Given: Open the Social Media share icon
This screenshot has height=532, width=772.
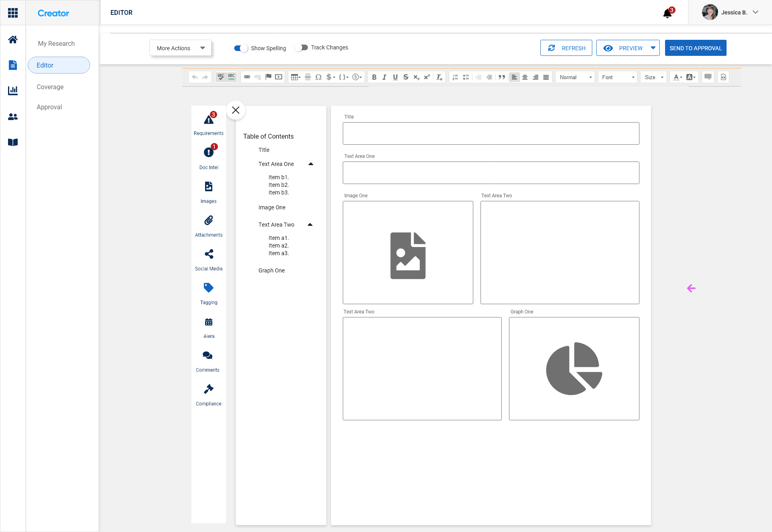Looking at the screenshot, I should coord(209,254).
